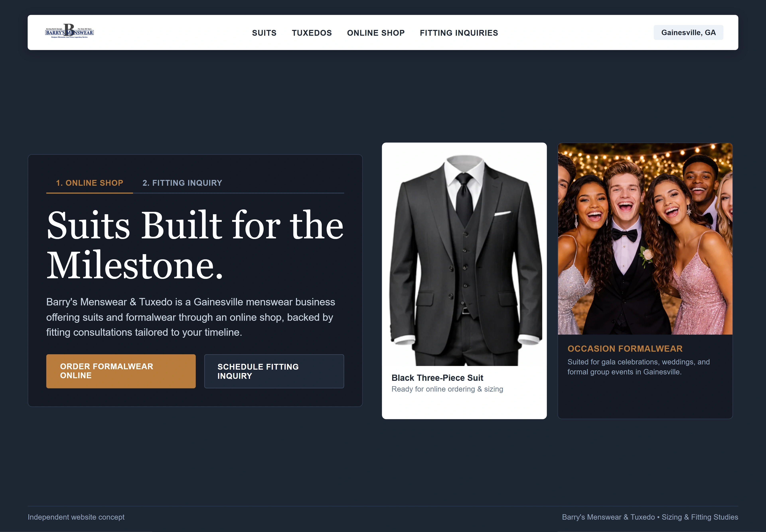Screen dimensions: 766x532
Task: Click the Barry's Menswear logo
Action: tap(69, 31)
